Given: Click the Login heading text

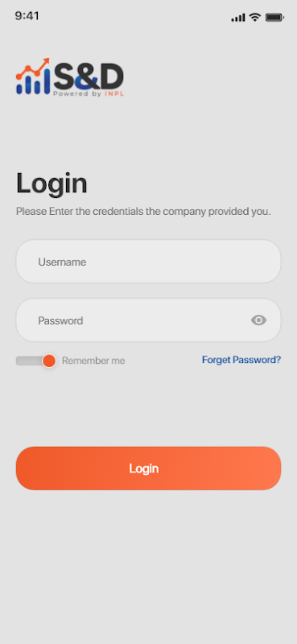Looking at the screenshot, I should click(52, 184).
